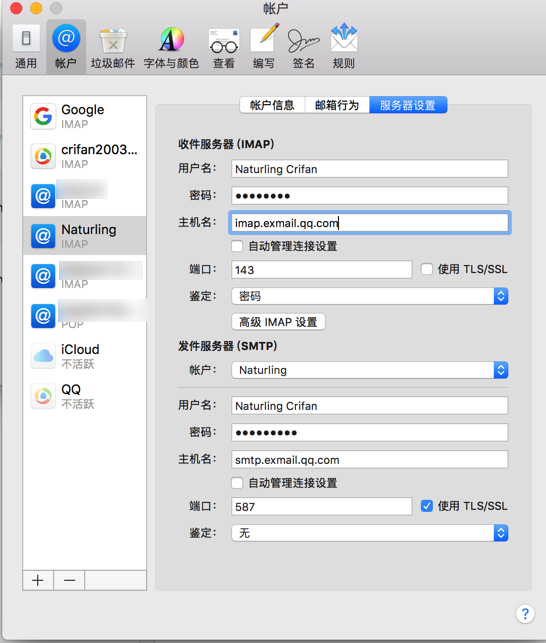Open help with question mark button

[x=525, y=614]
